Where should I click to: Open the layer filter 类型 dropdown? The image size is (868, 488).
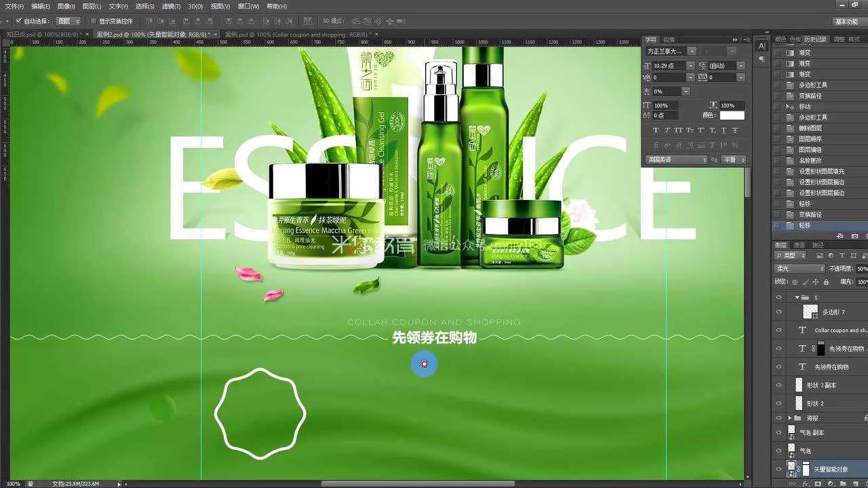coord(791,256)
